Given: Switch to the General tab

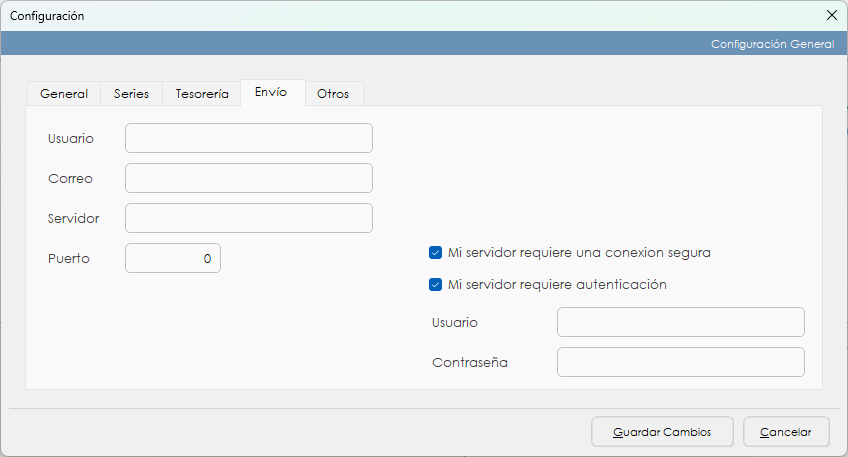Looking at the screenshot, I should point(64,93).
